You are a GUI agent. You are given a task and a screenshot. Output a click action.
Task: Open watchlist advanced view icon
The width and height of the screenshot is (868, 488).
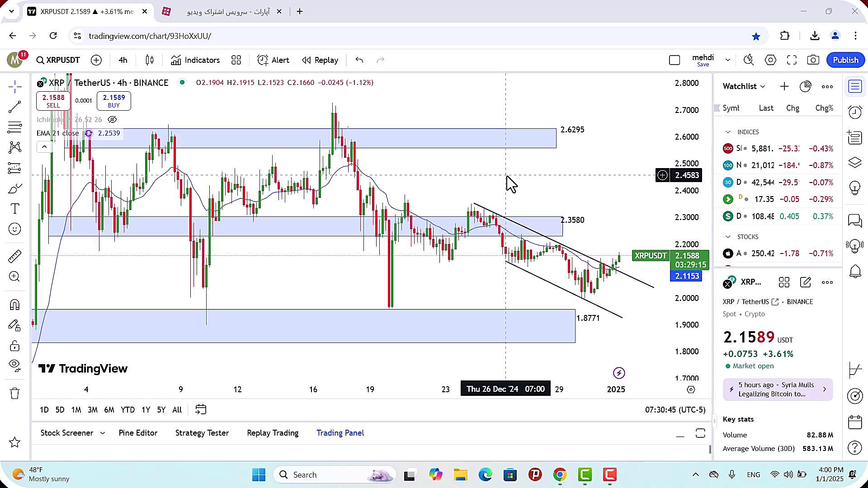(x=806, y=86)
